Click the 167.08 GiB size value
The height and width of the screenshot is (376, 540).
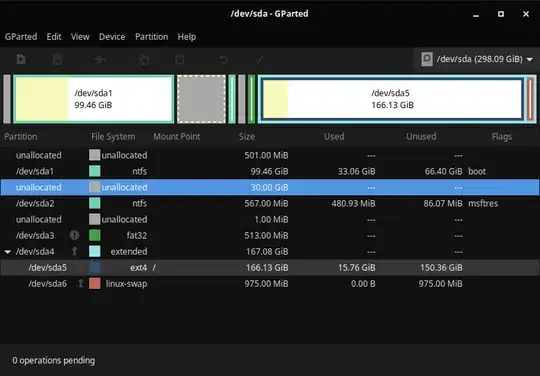point(267,251)
